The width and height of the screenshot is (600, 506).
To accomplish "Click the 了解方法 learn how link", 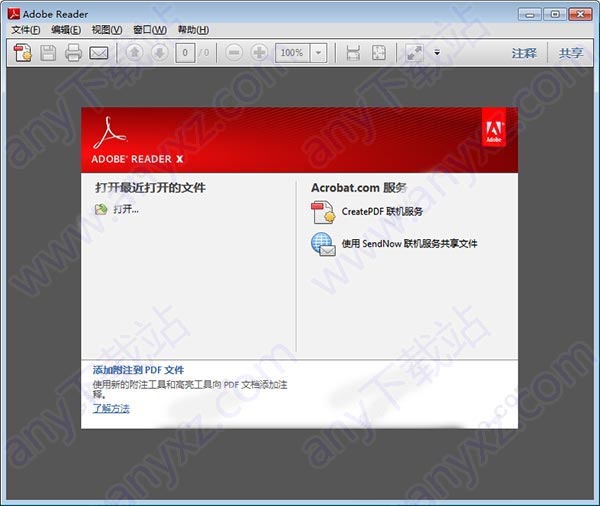I will click(x=111, y=408).
